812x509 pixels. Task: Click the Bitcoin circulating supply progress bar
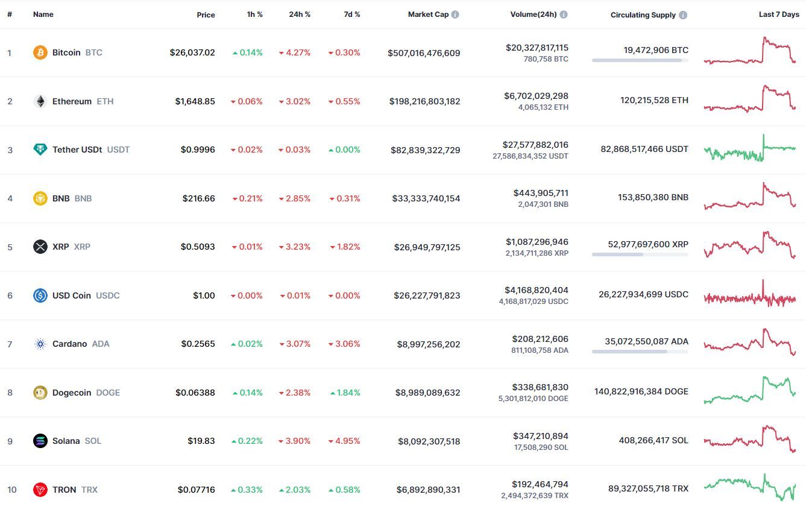[640, 60]
